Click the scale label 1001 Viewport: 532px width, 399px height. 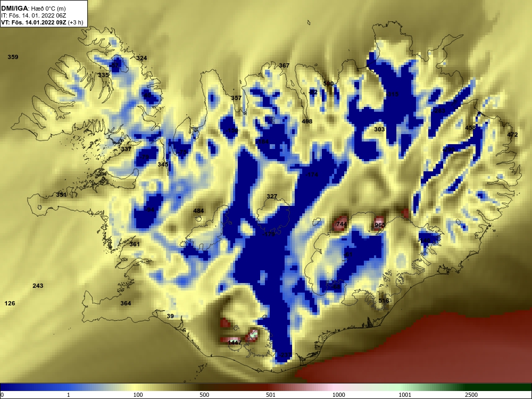[x=405, y=395]
